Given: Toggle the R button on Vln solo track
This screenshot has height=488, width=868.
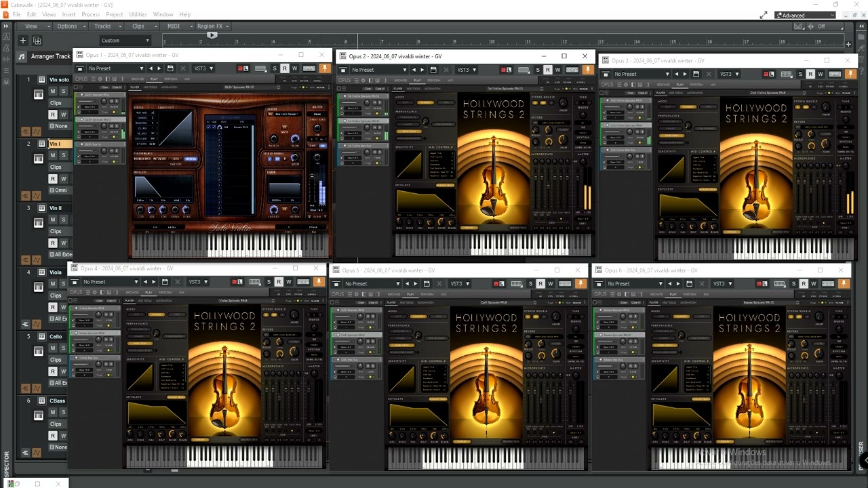Looking at the screenshot, I should click(53, 115).
